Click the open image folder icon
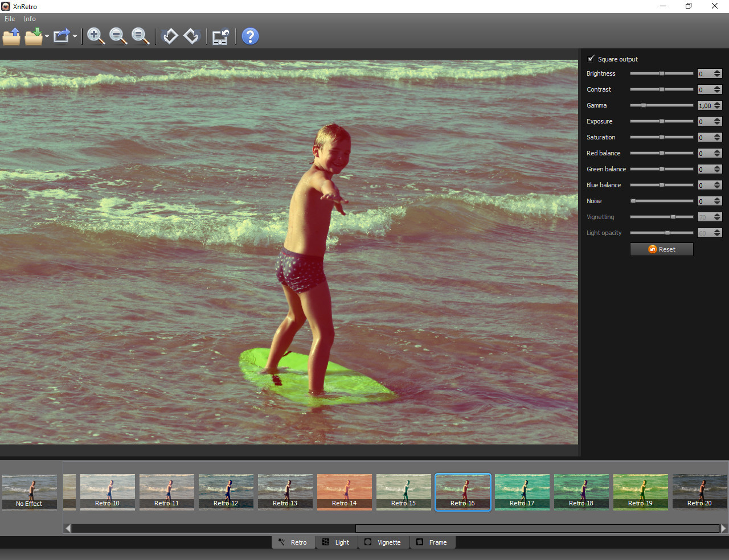 (x=11, y=36)
